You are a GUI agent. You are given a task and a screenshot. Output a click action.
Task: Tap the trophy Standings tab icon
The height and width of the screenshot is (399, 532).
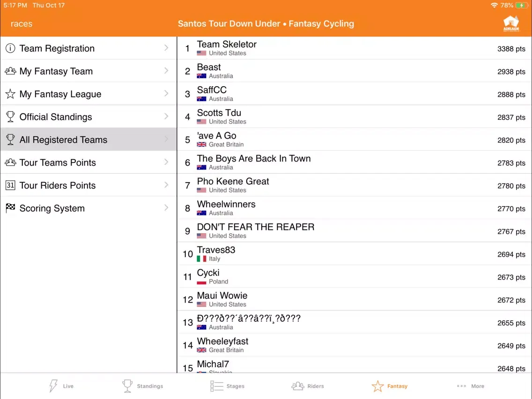tap(127, 386)
